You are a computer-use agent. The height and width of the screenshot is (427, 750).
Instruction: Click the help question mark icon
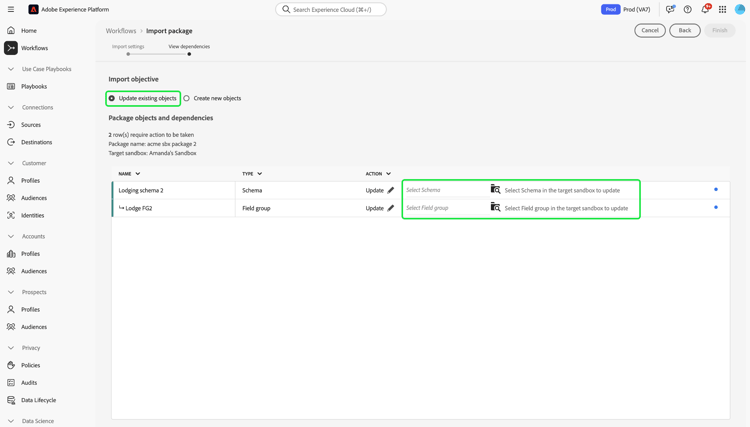pos(687,9)
